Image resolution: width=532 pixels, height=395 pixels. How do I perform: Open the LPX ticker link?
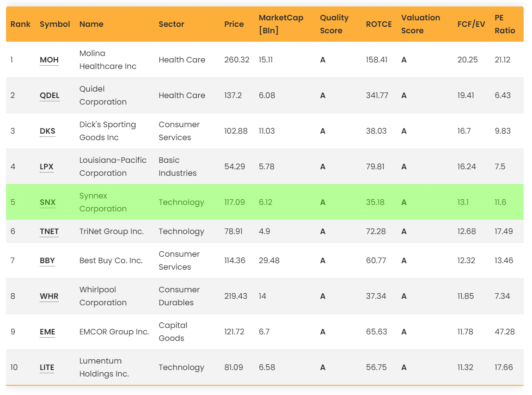(x=47, y=167)
